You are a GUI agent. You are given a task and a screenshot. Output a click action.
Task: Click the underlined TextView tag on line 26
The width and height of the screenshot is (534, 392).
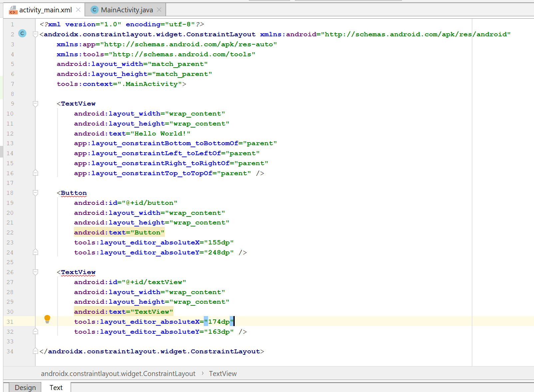[x=78, y=272]
